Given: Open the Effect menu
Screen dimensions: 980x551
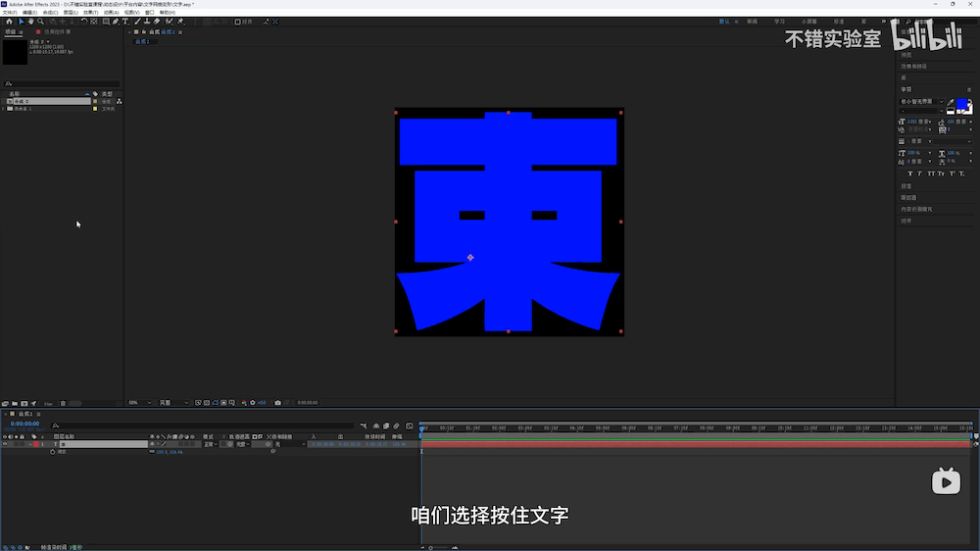Looking at the screenshot, I should click(90, 13).
